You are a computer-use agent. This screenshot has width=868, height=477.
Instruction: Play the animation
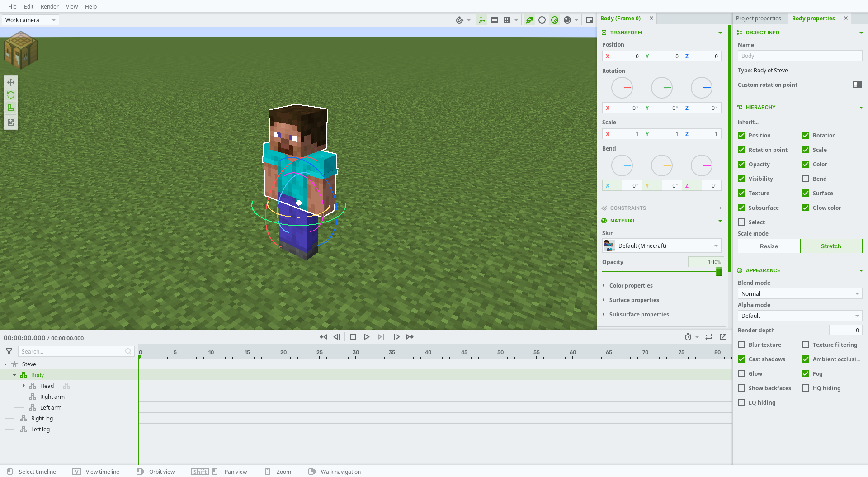[367, 337]
